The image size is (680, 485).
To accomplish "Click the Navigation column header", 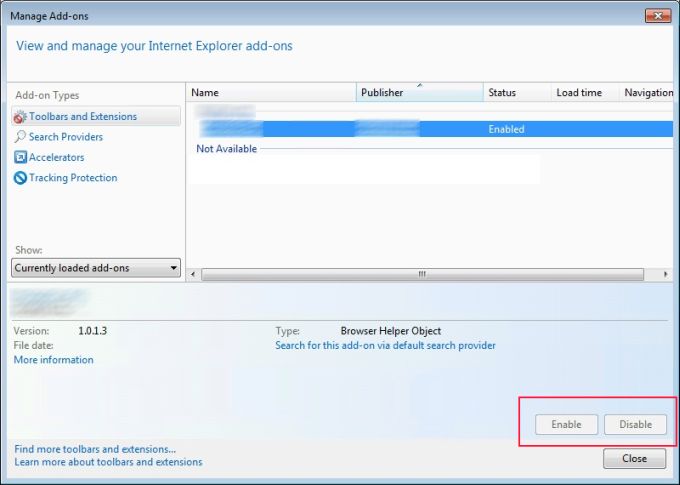I will pos(647,93).
